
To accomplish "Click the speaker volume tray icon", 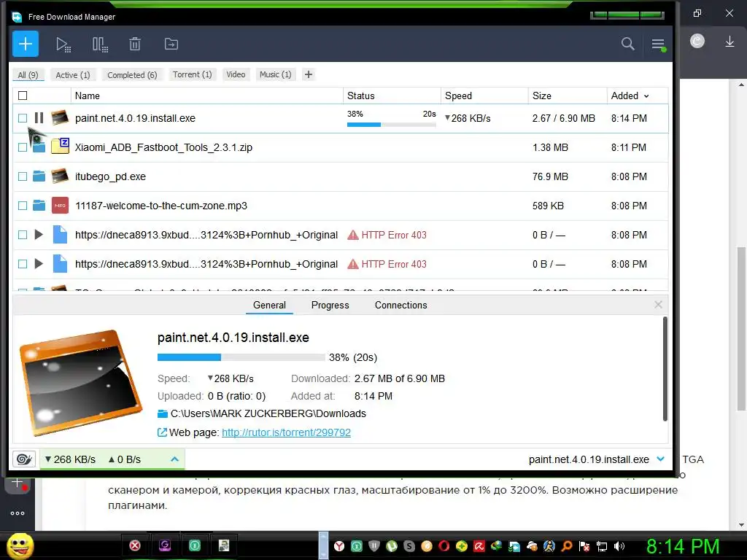I will coord(619,545).
